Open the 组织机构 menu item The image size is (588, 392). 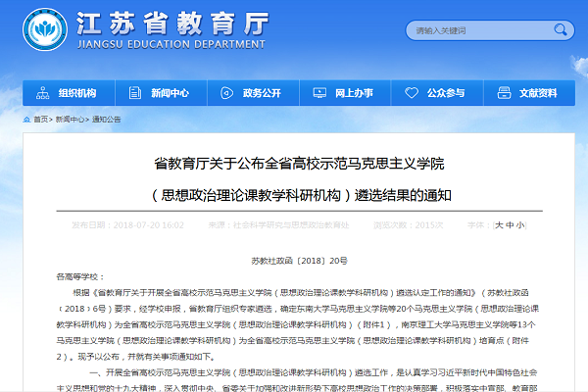(77, 93)
